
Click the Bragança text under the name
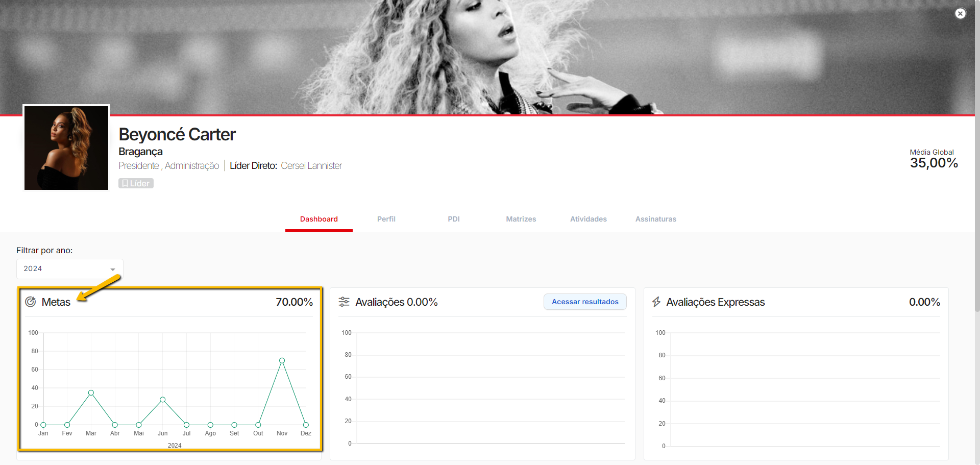(140, 152)
